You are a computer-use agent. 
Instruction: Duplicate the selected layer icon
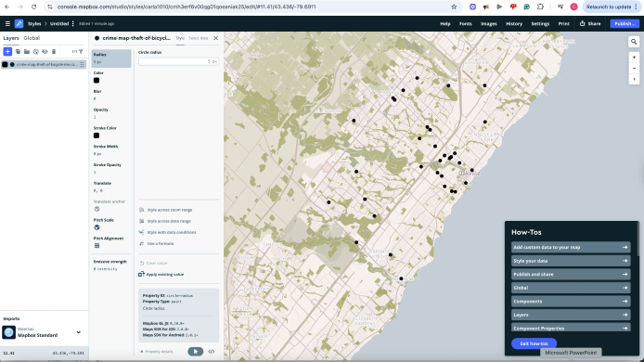click(18, 51)
